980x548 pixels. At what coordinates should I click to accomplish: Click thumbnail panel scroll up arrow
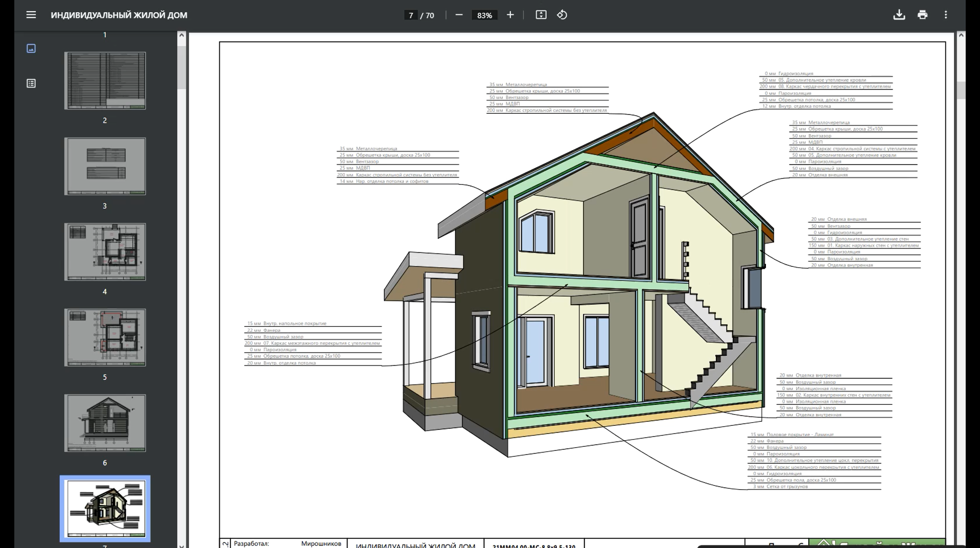[x=181, y=35]
